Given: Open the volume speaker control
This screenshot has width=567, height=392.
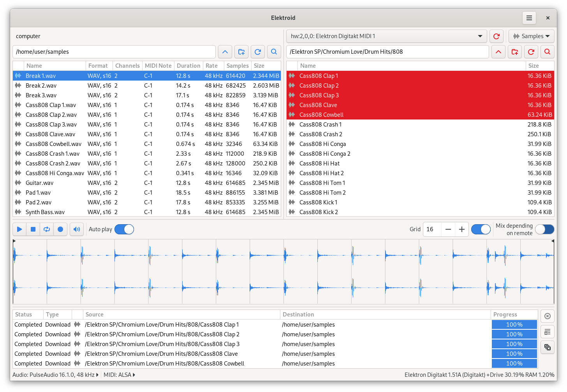Looking at the screenshot, I should click(77, 229).
